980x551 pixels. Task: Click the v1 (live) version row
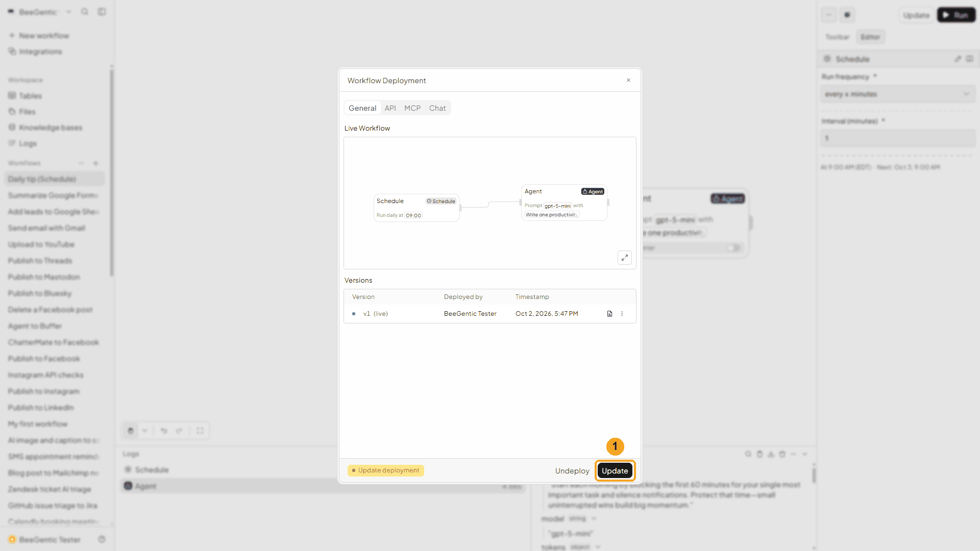[x=490, y=314]
